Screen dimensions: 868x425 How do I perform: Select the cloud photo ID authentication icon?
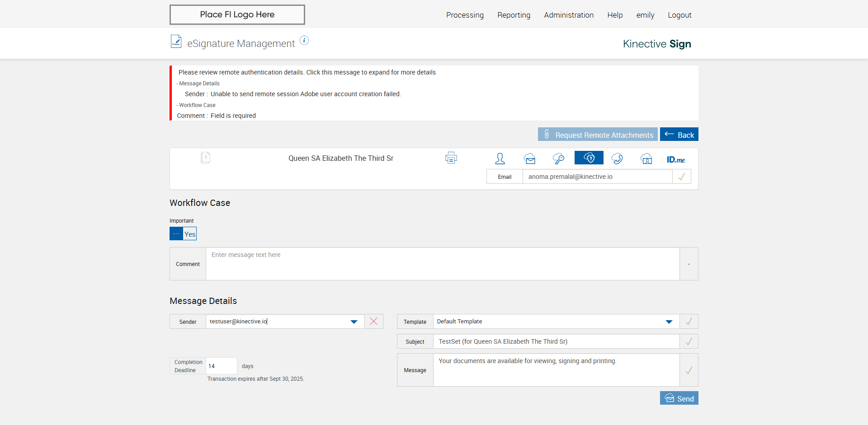pos(646,159)
